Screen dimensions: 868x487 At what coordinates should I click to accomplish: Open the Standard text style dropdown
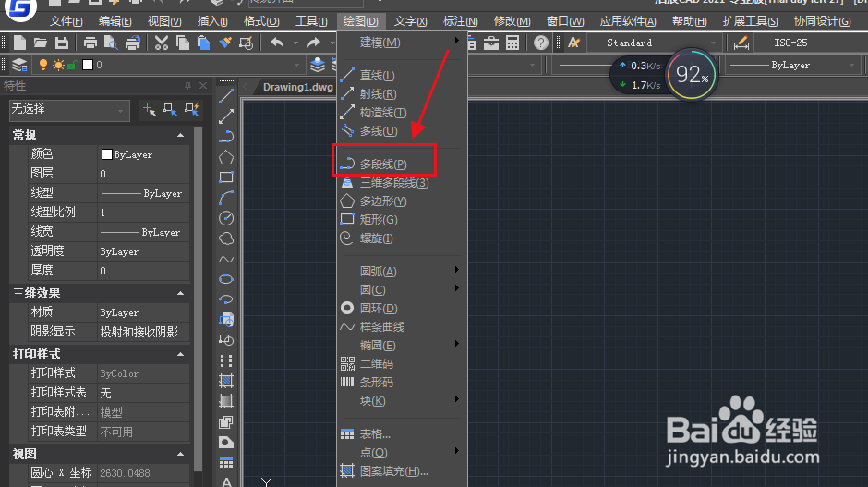coord(656,43)
